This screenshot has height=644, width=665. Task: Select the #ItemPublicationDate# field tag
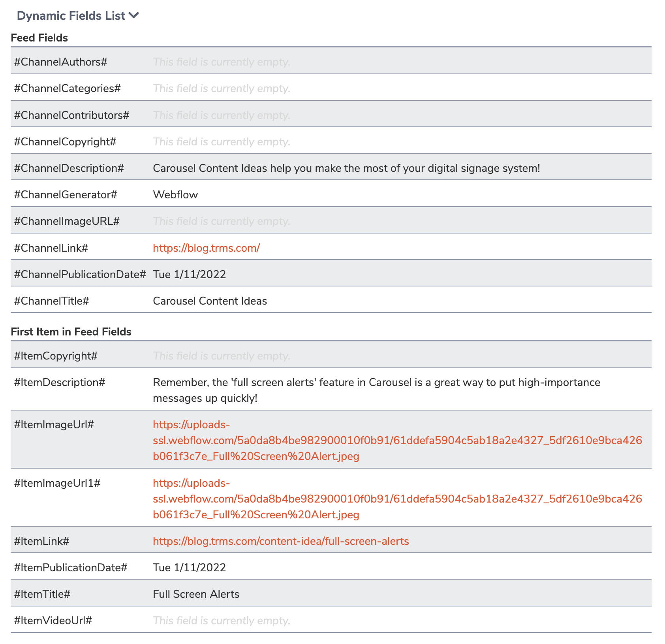pos(71,568)
